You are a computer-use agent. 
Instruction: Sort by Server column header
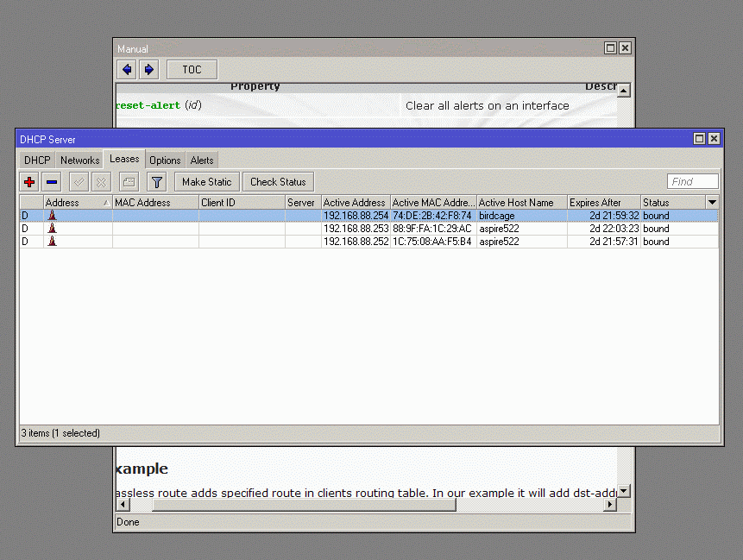coord(303,202)
